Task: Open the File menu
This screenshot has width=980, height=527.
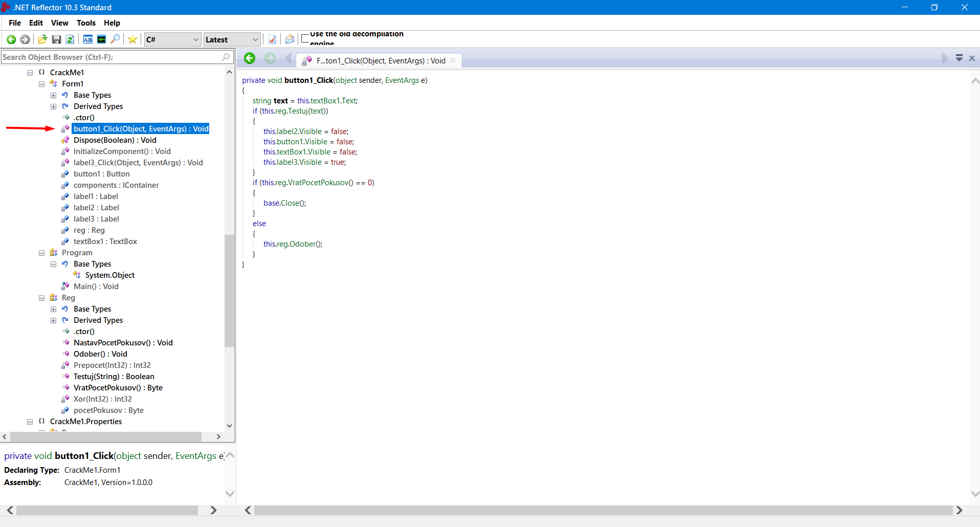Action: [x=15, y=23]
